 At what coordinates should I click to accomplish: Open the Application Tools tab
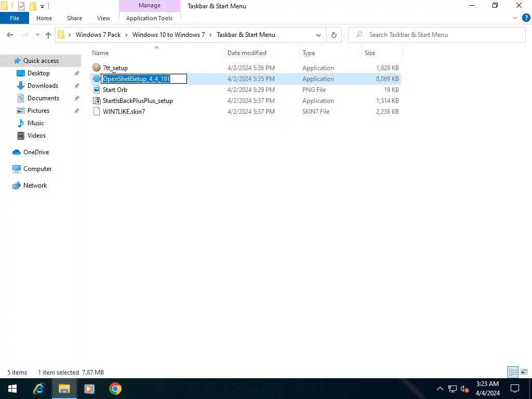149,18
